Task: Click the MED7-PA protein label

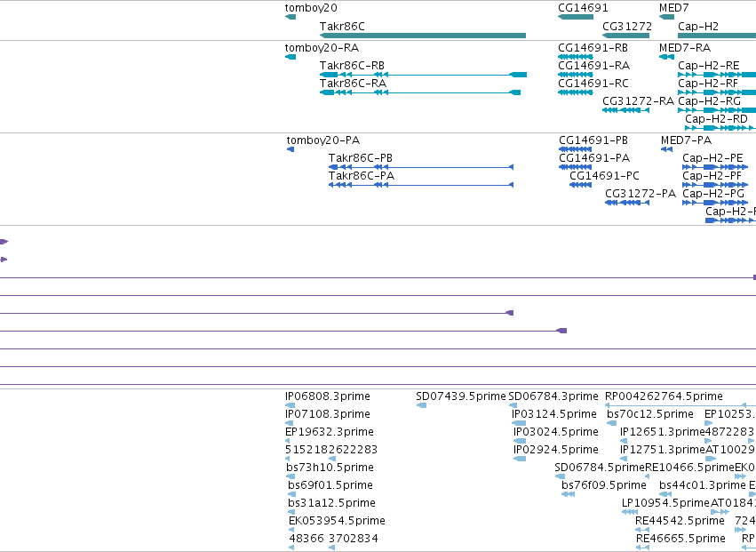Action: click(x=686, y=140)
